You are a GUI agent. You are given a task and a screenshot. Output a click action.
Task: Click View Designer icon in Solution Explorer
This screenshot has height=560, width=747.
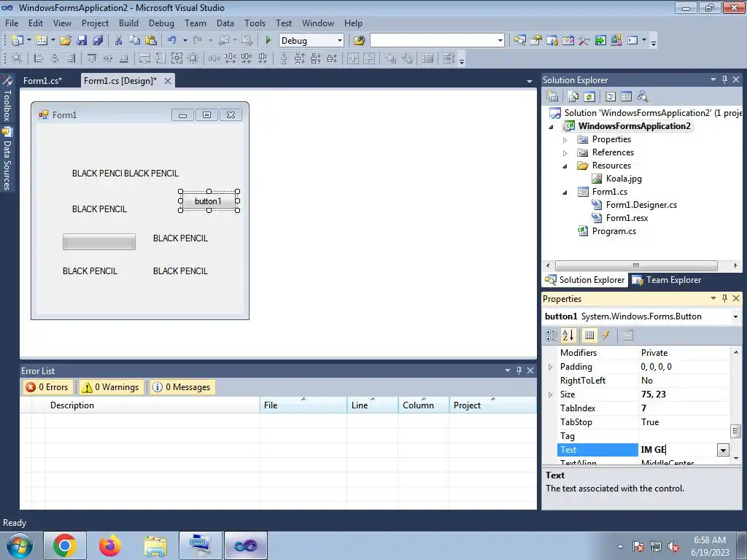click(627, 97)
